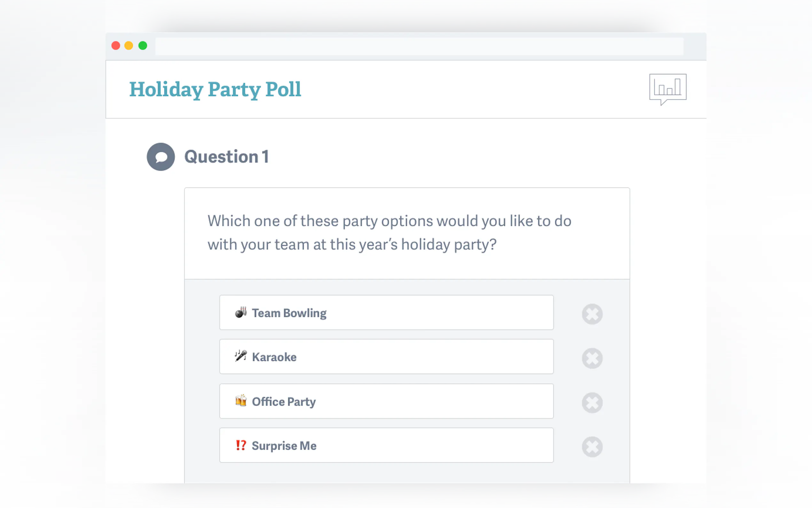Click the Question 1 speech bubble icon
This screenshot has width=812, height=508.
point(161,157)
